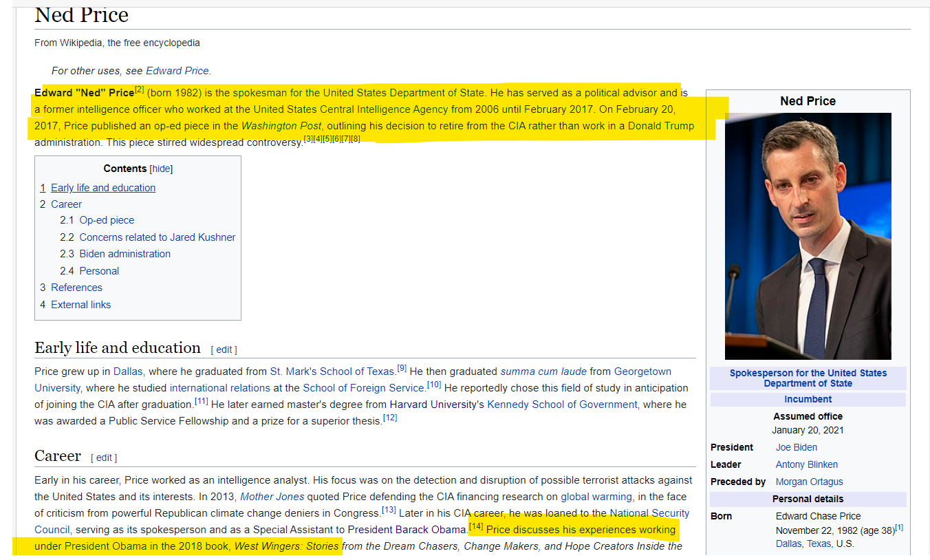Click the Dallas link in infobox Born row

pyautogui.click(x=789, y=543)
